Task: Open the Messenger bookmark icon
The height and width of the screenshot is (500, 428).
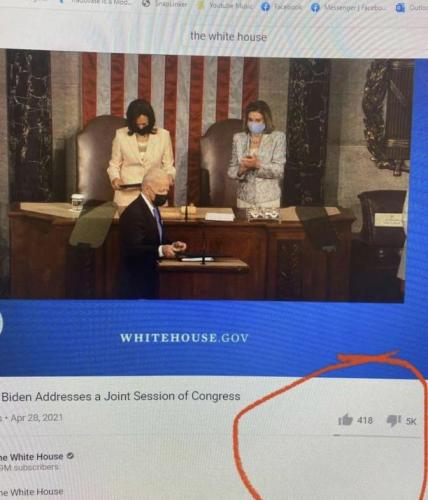Action: click(315, 7)
